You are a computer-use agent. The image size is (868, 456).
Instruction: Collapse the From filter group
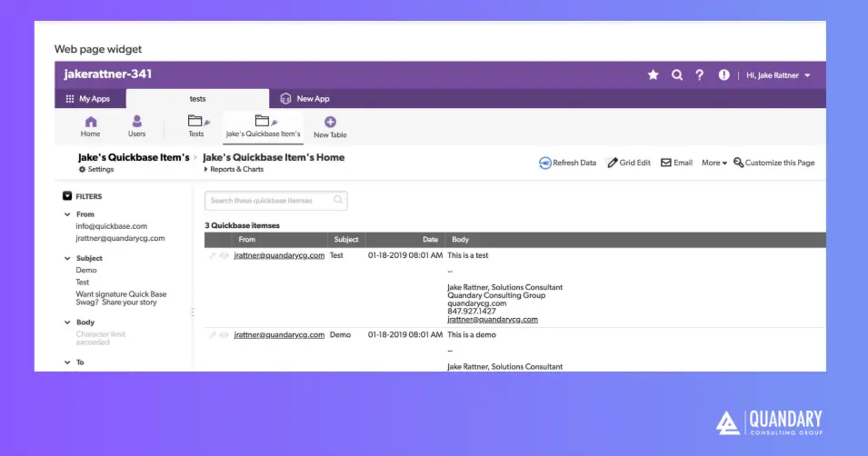[67, 214]
